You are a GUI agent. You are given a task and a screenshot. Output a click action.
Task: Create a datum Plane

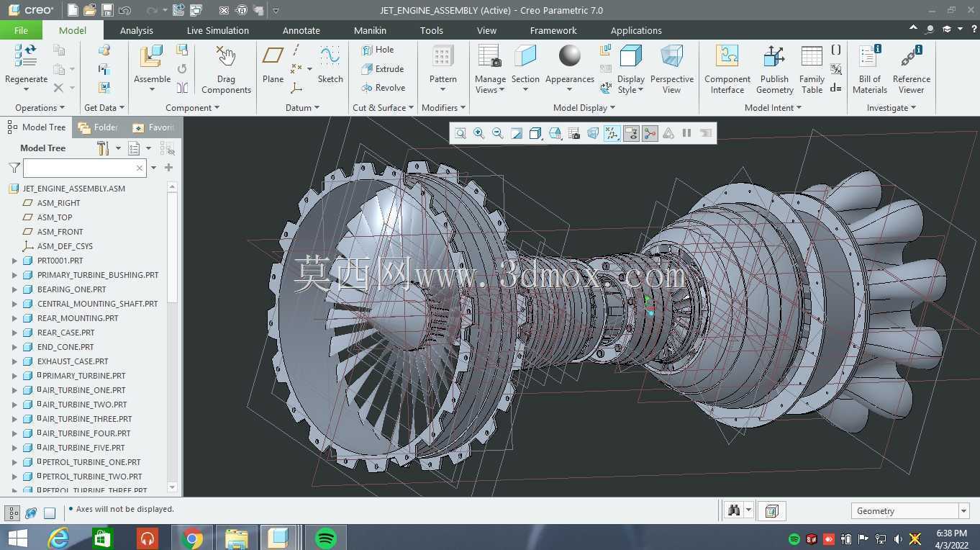pos(273,56)
